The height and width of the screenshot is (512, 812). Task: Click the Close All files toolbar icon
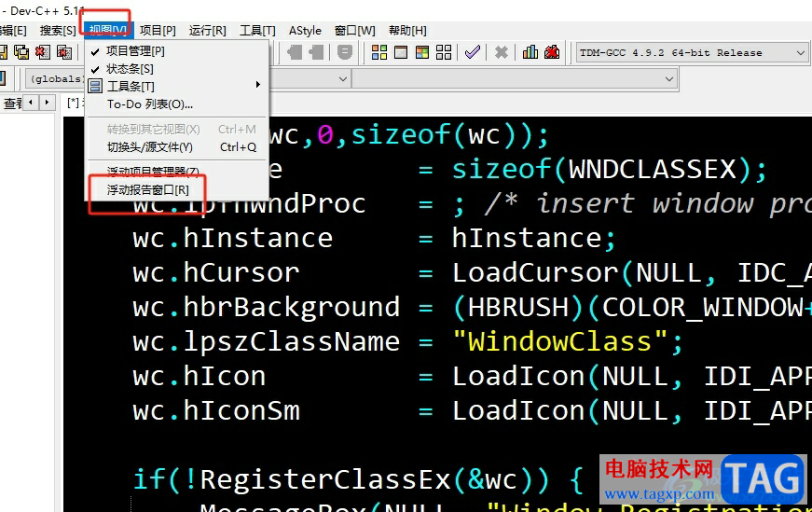[64, 52]
